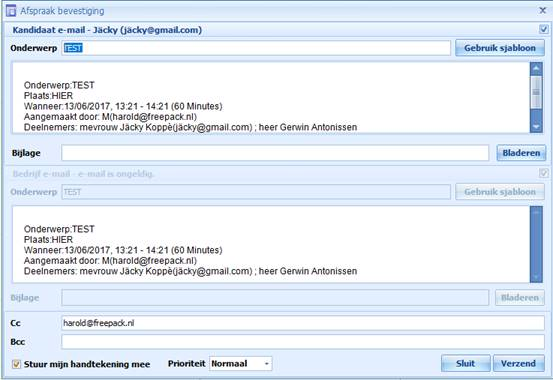Screen dimensions: 554x380
Task: Click 'Plaats:HIER' in candidate message
Action: 48,96
